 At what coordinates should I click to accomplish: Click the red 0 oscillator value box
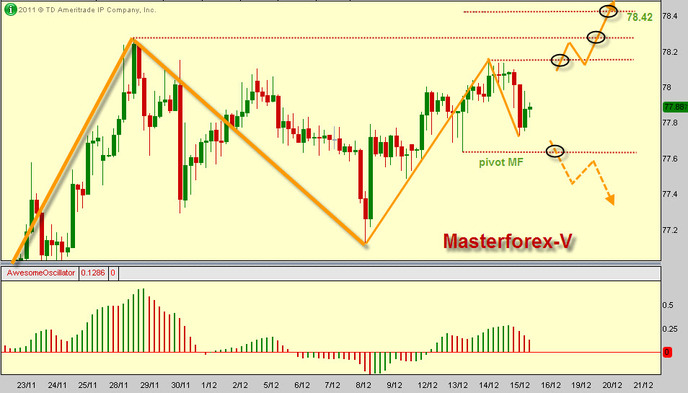113,273
